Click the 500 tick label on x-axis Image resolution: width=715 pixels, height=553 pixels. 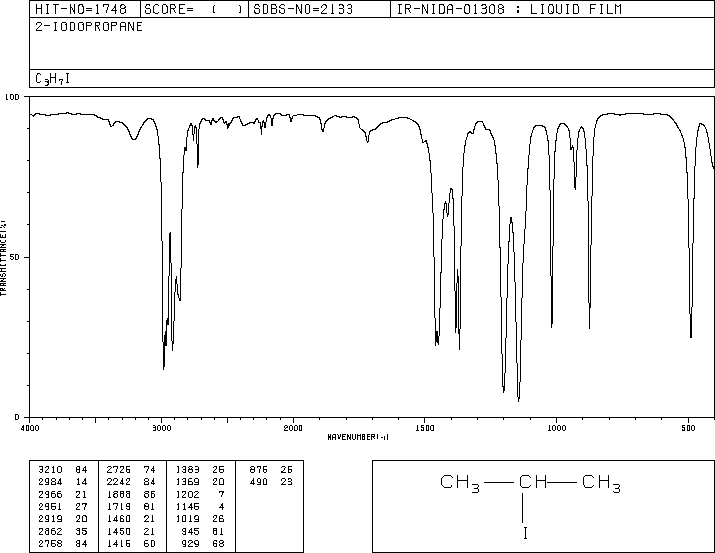[689, 428]
